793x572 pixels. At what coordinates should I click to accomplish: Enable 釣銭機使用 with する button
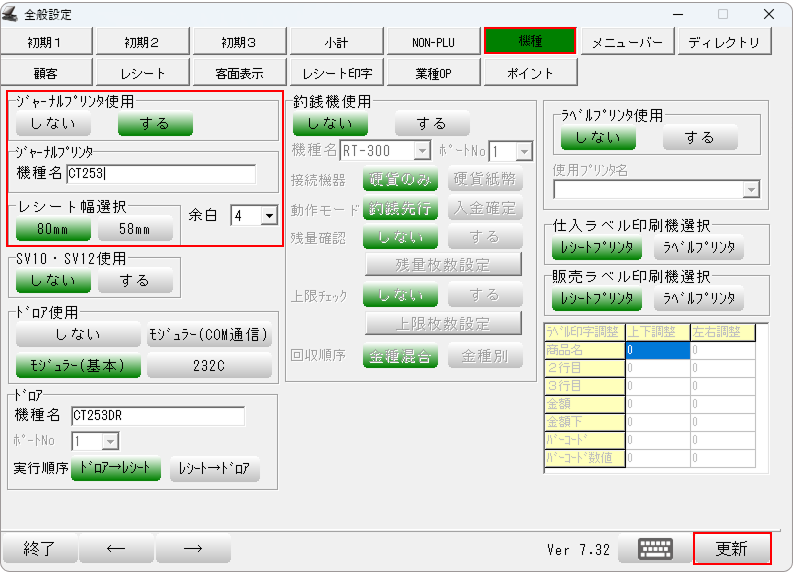click(x=432, y=124)
